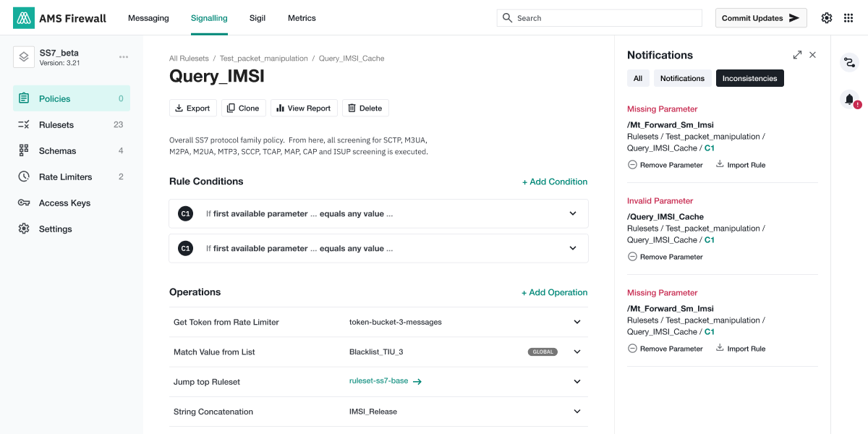This screenshot has height=434, width=868.
Task: Click the AMS Firewall logo icon
Action: click(24, 18)
